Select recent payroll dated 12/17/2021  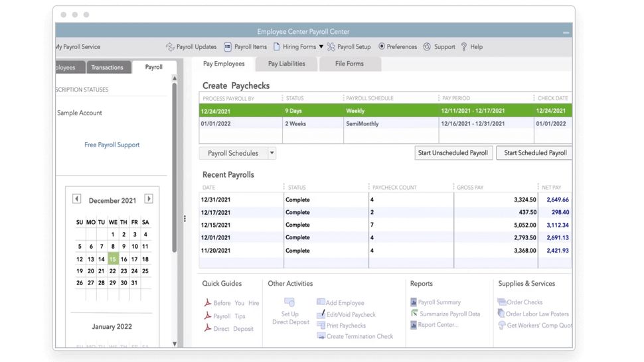pyautogui.click(x=385, y=212)
